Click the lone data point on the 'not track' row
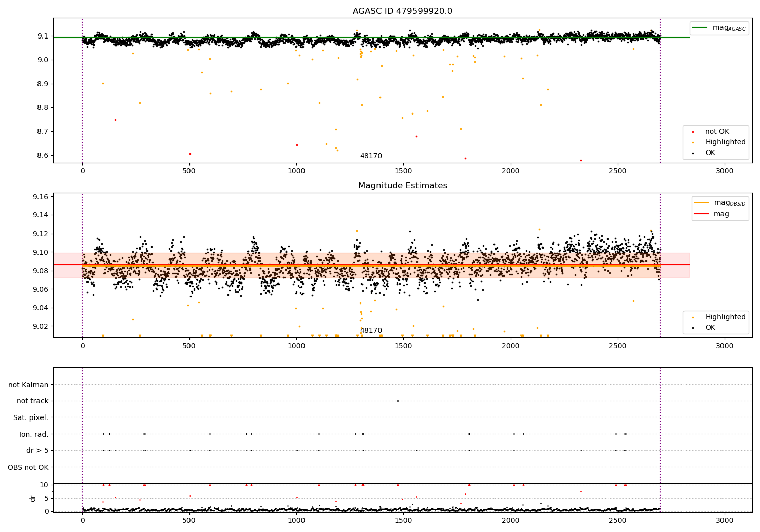 point(398,401)
